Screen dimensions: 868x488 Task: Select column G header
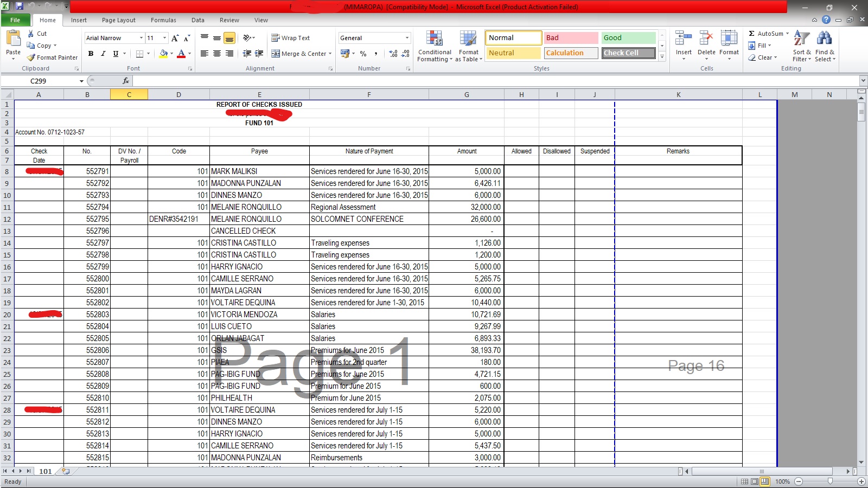point(467,94)
